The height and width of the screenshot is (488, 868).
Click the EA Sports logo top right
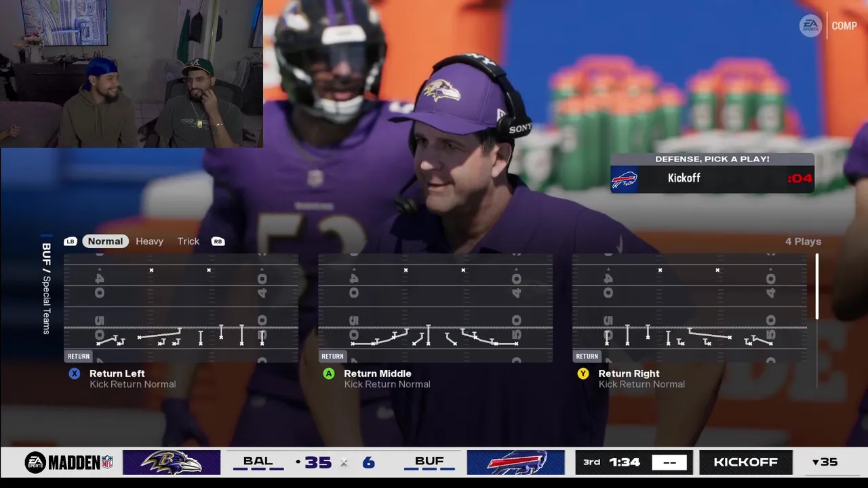810,26
